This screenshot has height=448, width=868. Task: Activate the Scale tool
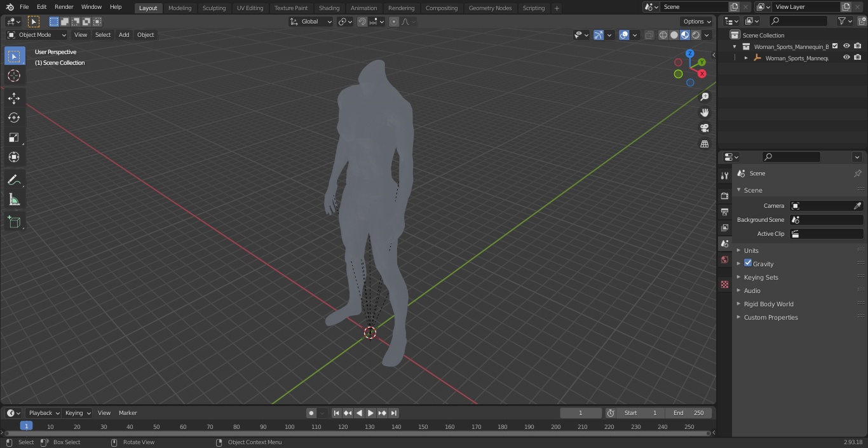point(14,137)
